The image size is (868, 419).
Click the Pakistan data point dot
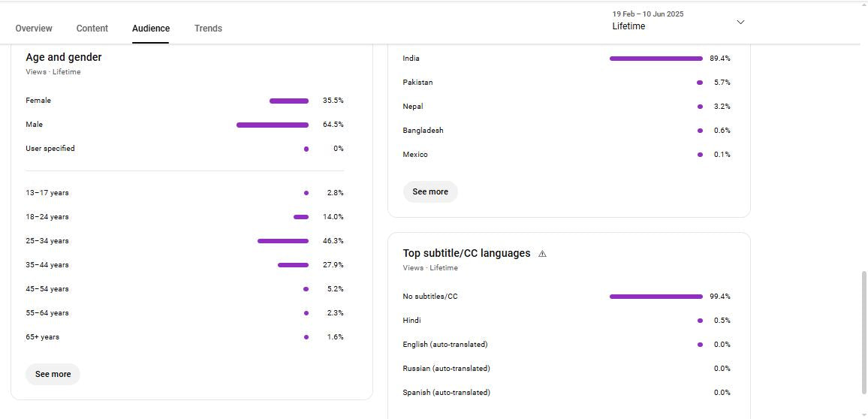(700, 83)
